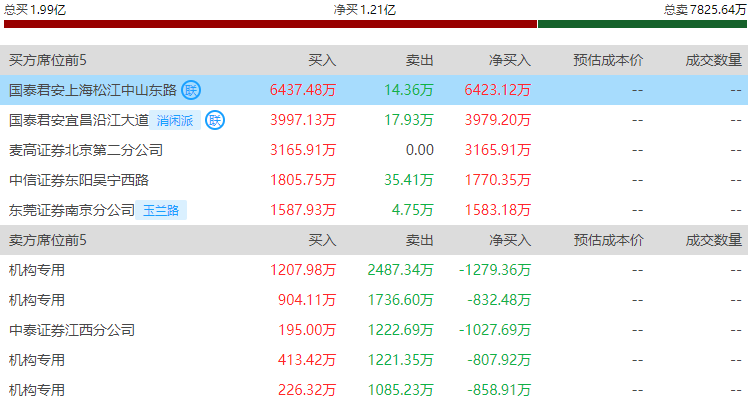748x401 pixels.
Task: Click 成交数量 header in seller table
Action: coord(714,240)
